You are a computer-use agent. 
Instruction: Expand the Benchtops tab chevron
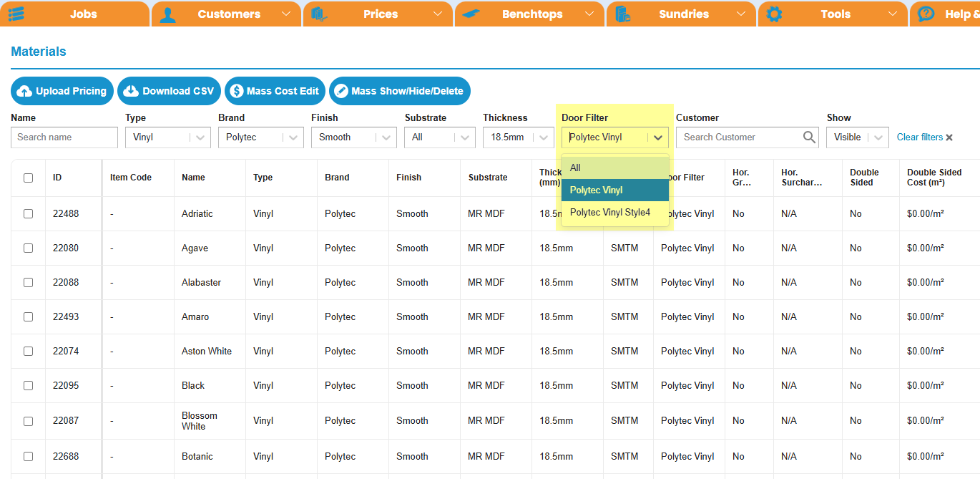[x=589, y=14]
